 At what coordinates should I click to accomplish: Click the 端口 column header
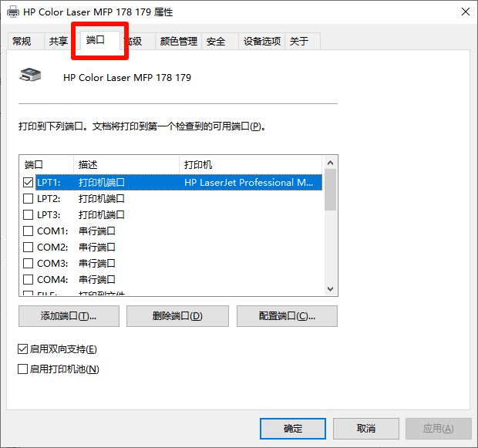pyautogui.click(x=46, y=165)
